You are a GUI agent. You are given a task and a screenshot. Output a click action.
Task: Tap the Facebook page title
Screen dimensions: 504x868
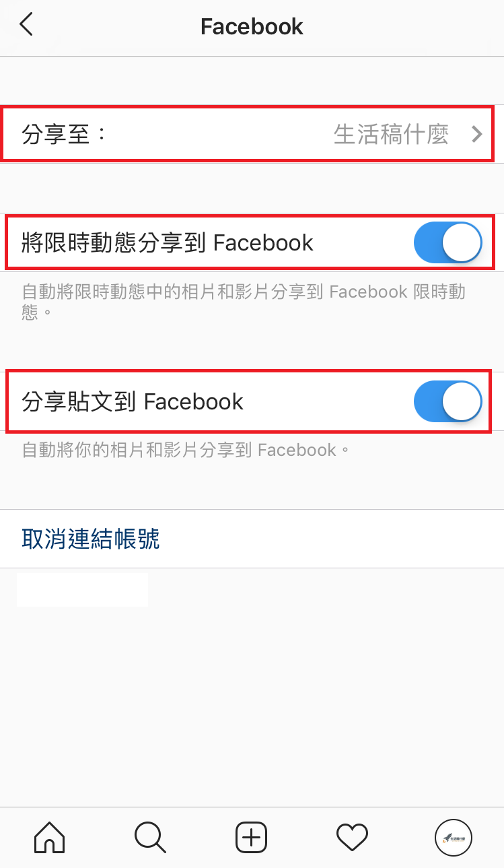[252, 26]
